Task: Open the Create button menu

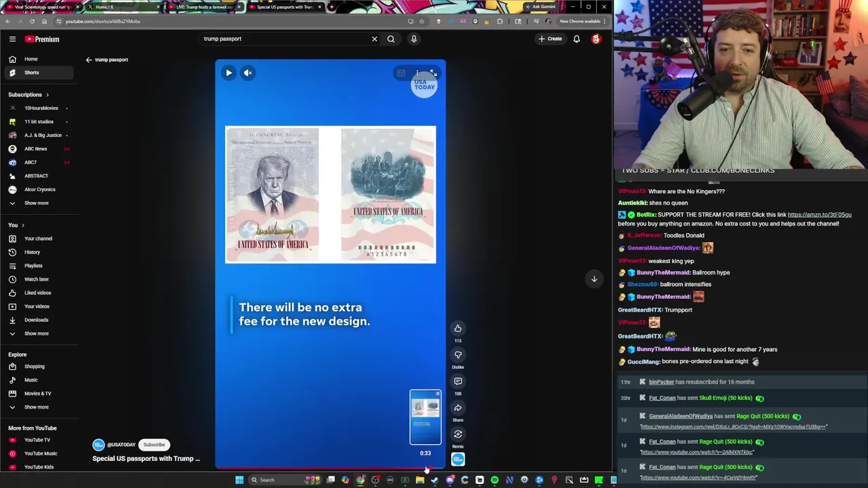Action: point(550,39)
